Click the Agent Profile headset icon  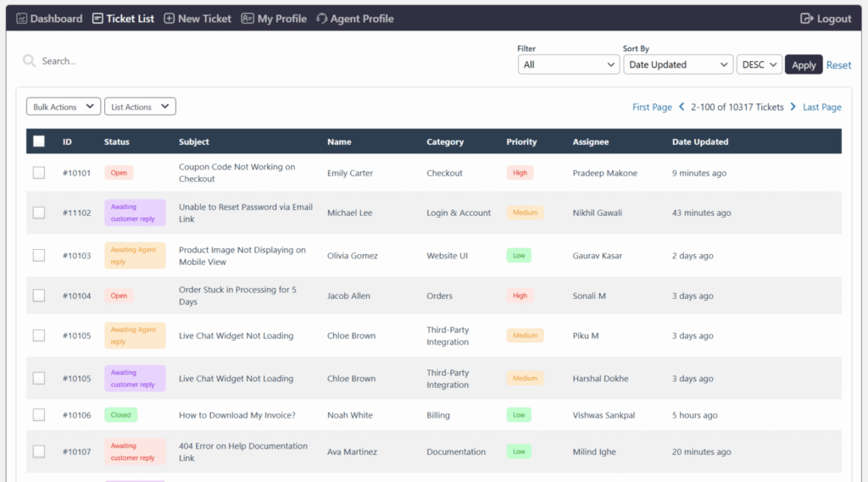click(x=321, y=19)
